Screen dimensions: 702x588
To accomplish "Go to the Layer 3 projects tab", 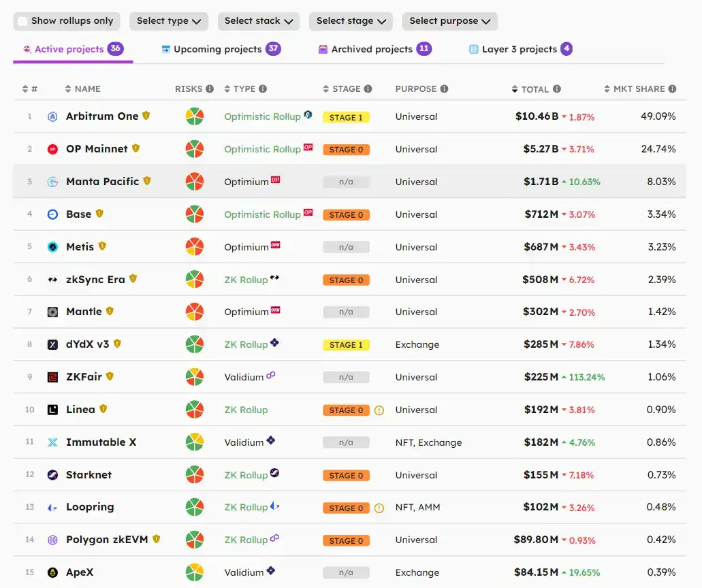I will point(519,49).
